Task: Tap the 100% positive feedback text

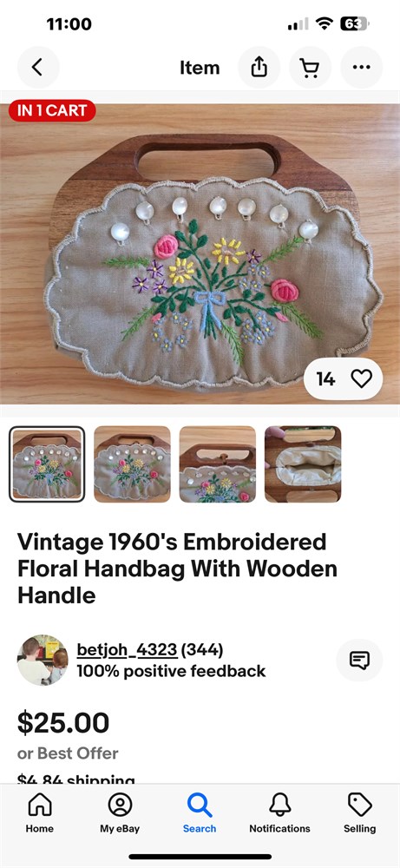Action: [171, 672]
